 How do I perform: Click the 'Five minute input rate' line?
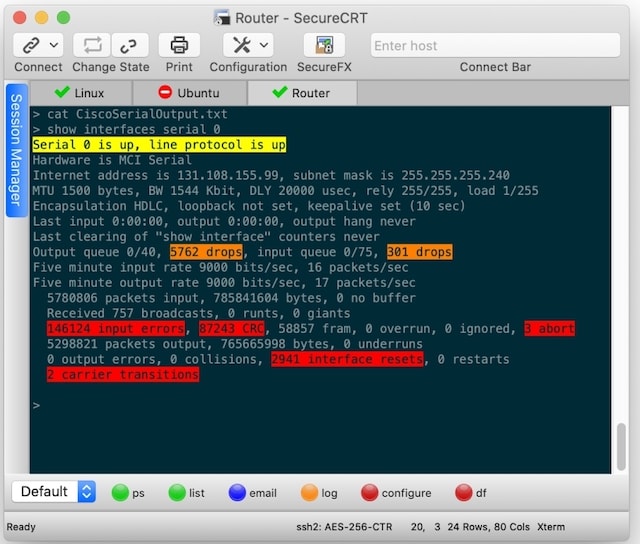pos(220,267)
